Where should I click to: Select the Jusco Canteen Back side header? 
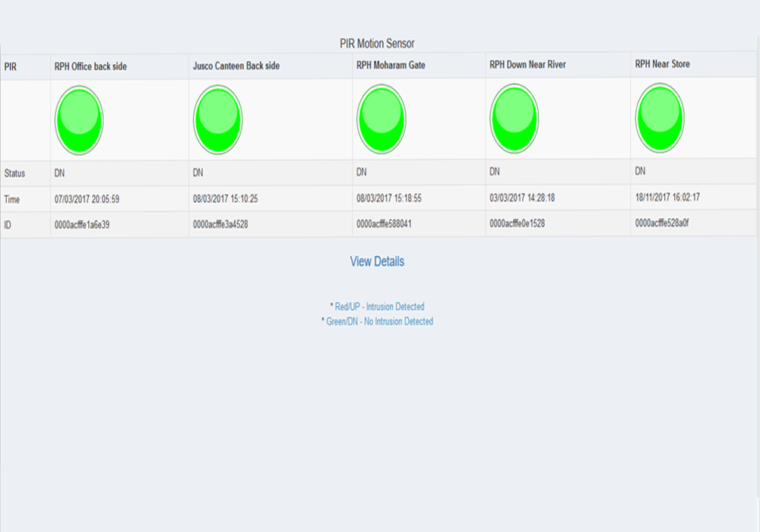pos(236,66)
